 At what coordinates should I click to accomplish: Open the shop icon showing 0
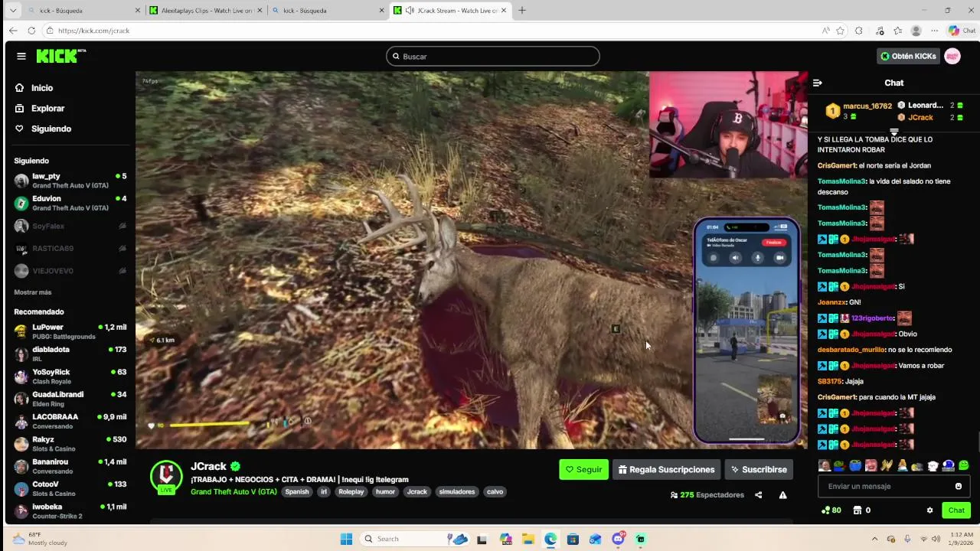click(862, 510)
